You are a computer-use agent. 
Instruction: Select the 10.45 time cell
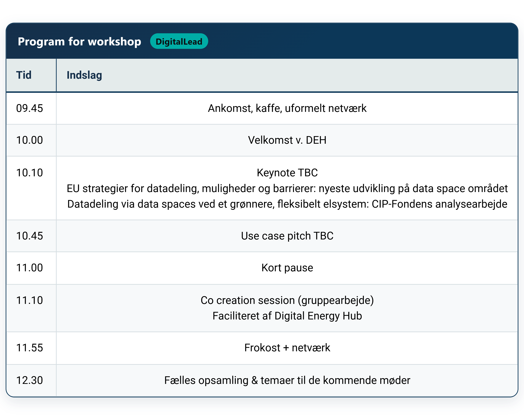click(30, 235)
